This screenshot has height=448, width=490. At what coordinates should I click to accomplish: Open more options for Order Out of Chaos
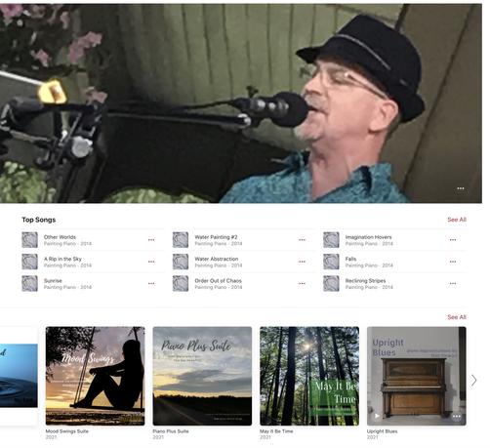coord(302,283)
